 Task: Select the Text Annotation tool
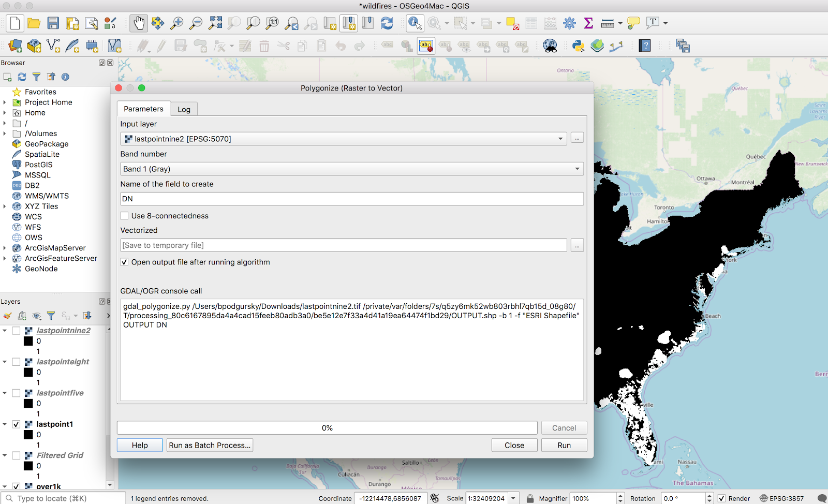point(653,23)
